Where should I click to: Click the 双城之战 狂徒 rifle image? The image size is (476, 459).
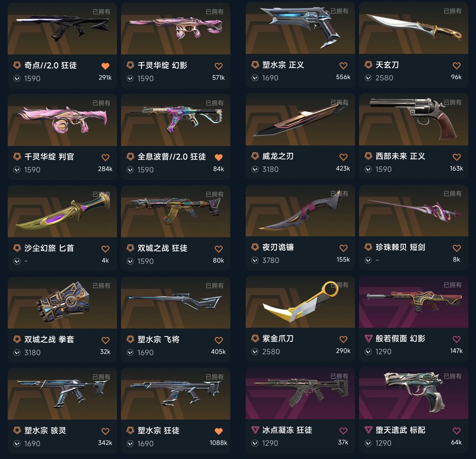[175, 212]
